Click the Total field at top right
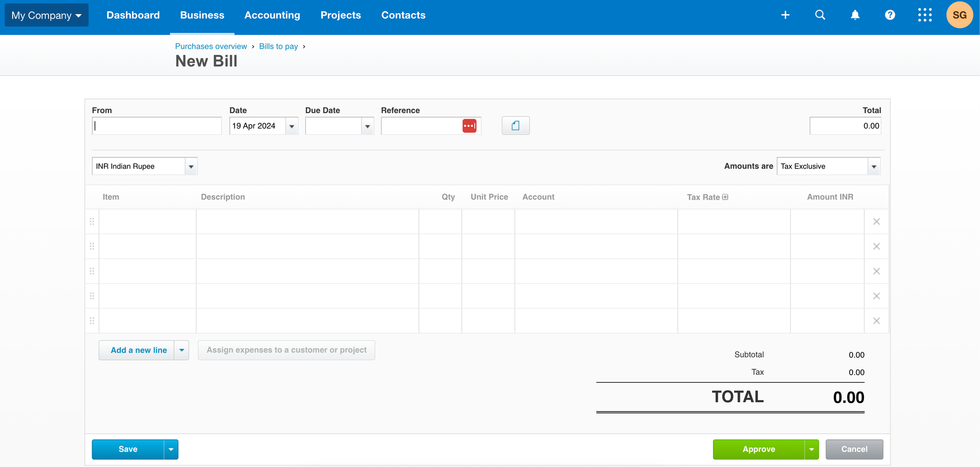 pos(845,126)
